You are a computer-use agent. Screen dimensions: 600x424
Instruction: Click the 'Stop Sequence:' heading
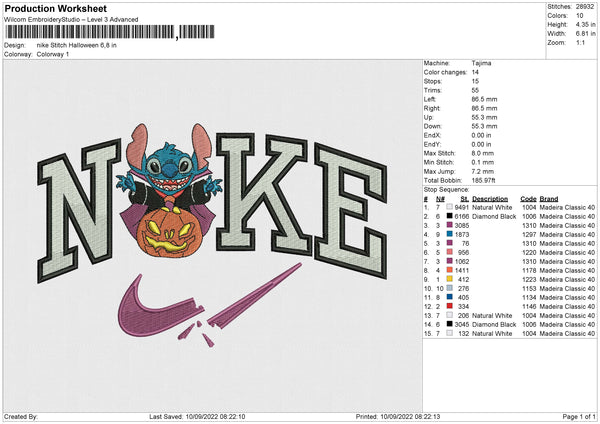pos(446,190)
